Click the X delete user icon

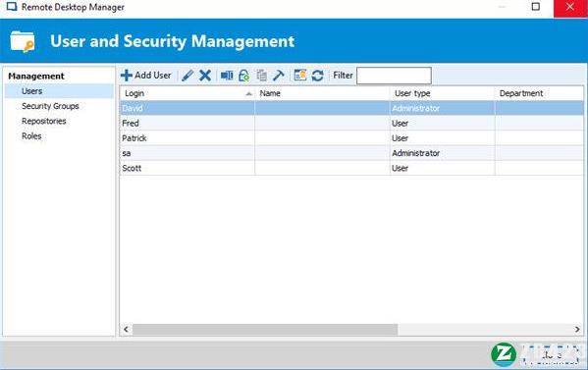(205, 76)
